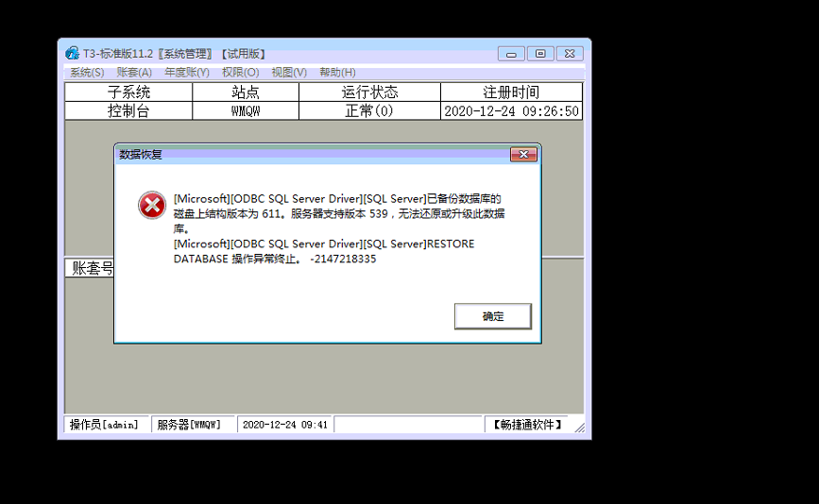Maximize the T3 main window
Image resolution: width=819 pixels, height=504 pixels.
pyautogui.click(x=540, y=54)
